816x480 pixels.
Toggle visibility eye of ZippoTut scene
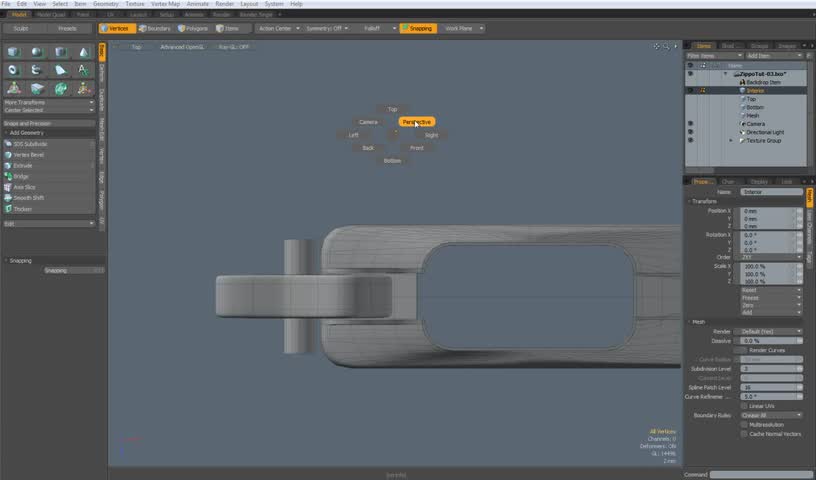(x=690, y=74)
